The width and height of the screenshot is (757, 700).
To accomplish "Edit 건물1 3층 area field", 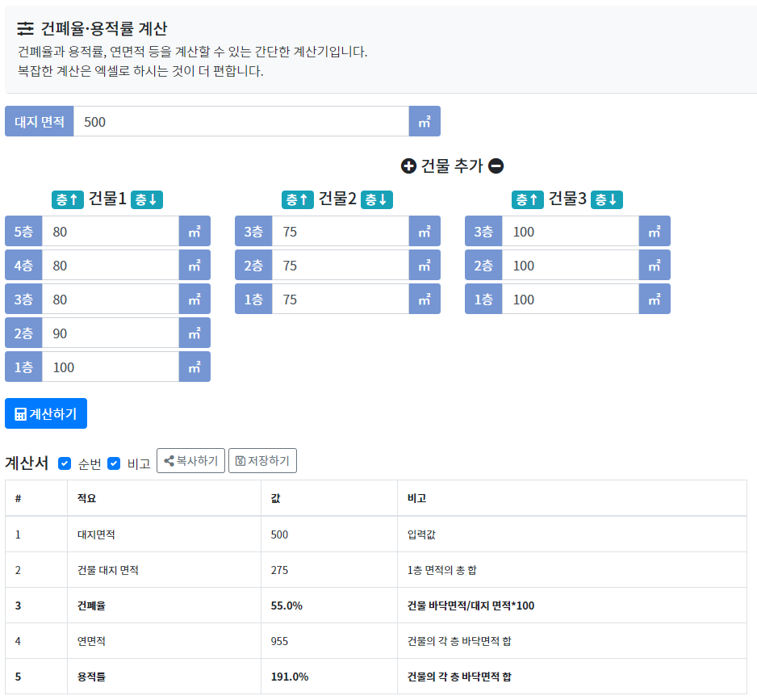I will click(111, 299).
